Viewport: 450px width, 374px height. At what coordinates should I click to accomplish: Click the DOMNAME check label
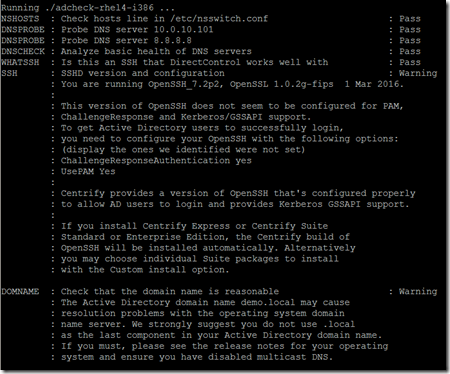click(x=20, y=292)
